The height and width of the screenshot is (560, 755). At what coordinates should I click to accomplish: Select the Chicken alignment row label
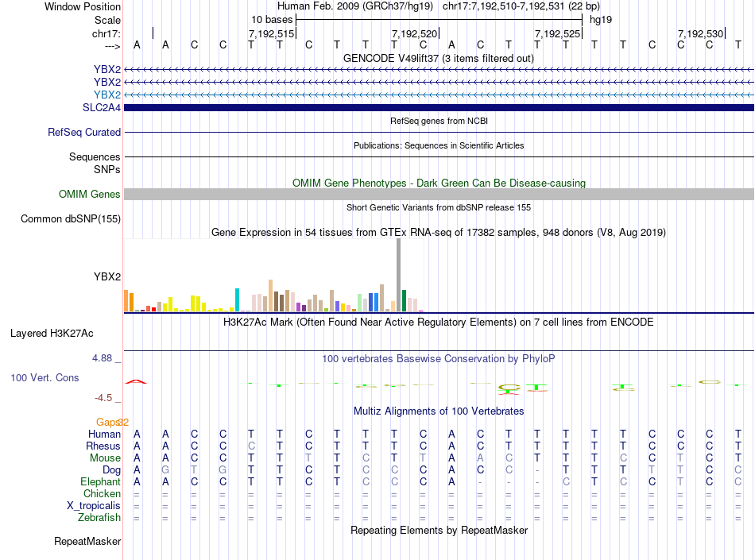(x=102, y=493)
